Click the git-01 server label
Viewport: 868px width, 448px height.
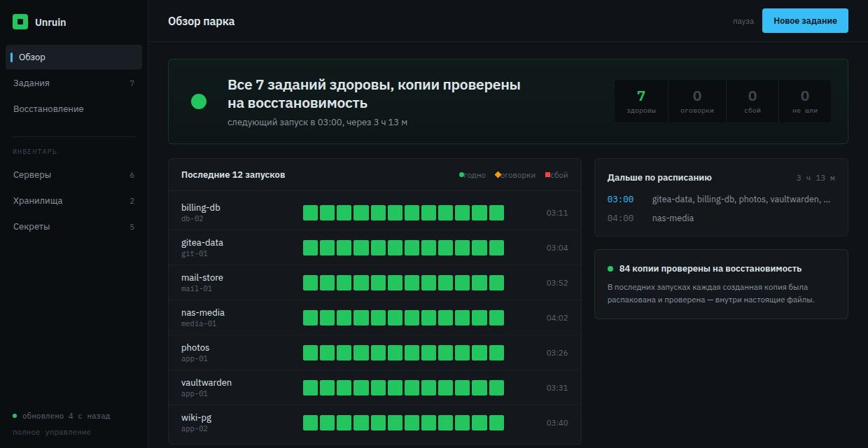pos(195,253)
